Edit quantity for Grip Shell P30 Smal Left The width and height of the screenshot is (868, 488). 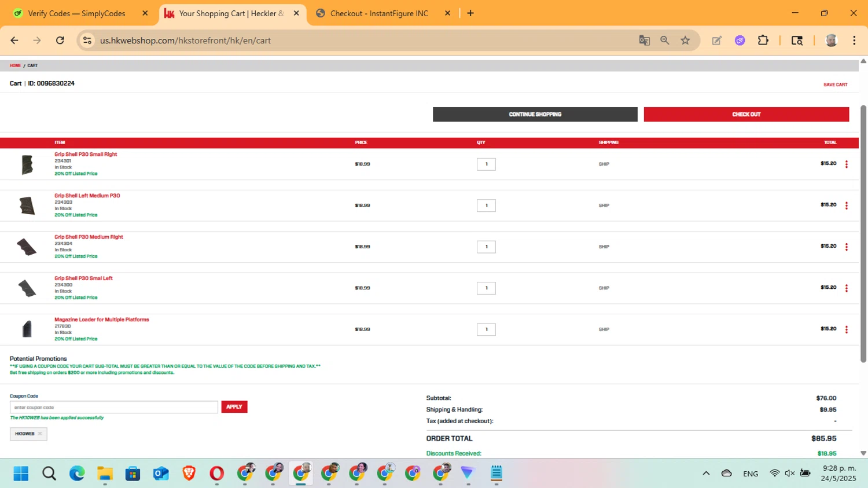point(486,288)
